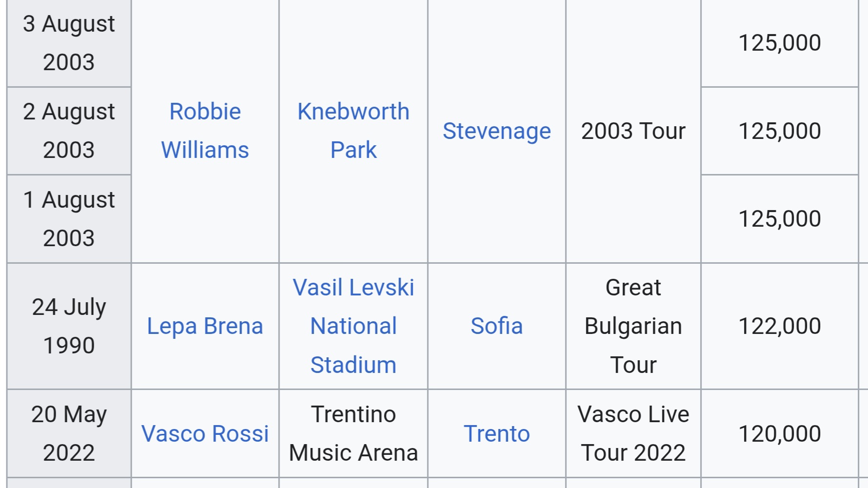868x488 pixels.
Task: Open the Lepa Brena artist link
Action: tap(205, 326)
